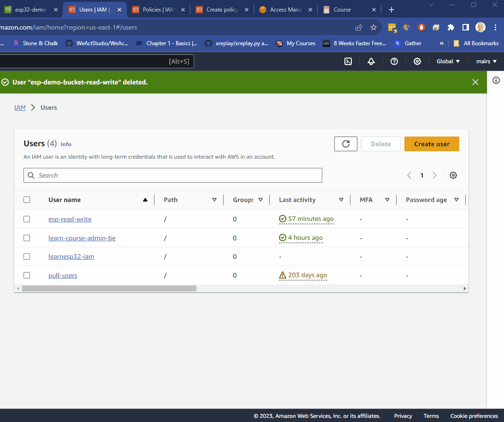Refresh the Users list
The image size is (504, 422).
(345, 143)
